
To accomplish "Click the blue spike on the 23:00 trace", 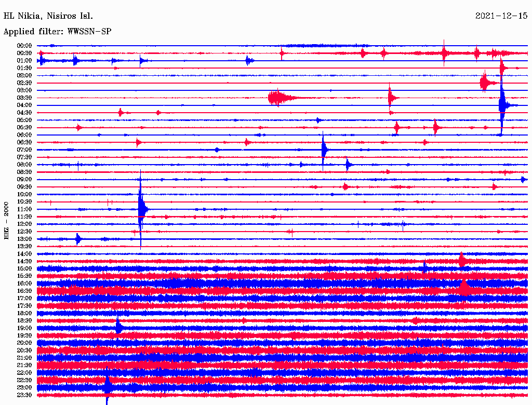I will (107, 387).
